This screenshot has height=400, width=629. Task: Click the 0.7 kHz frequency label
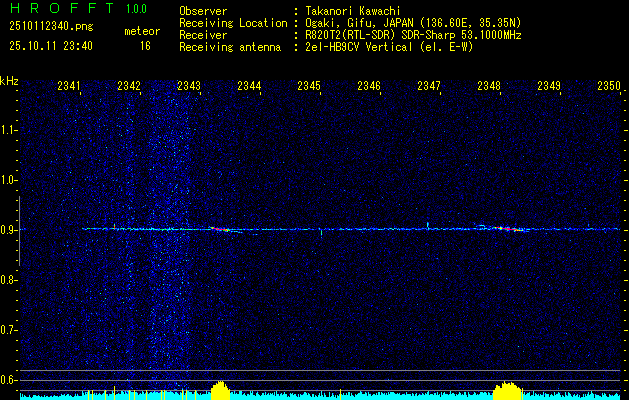point(8,330)
